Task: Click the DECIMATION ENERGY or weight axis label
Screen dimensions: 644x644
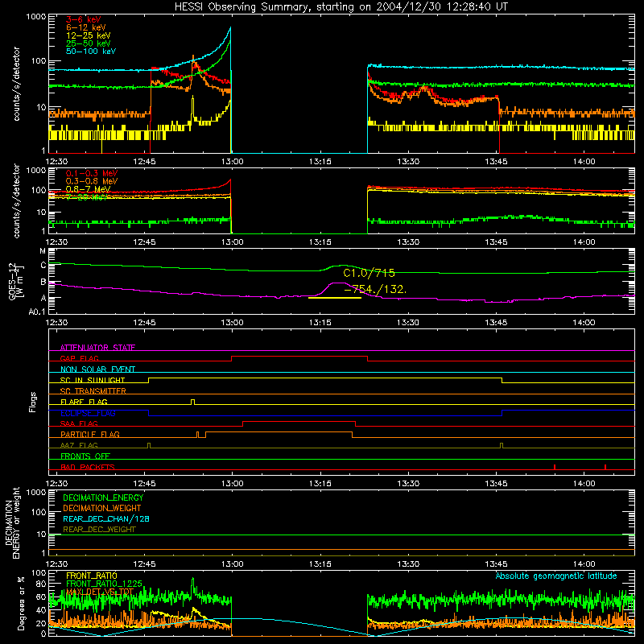Action: pos(12,522)
